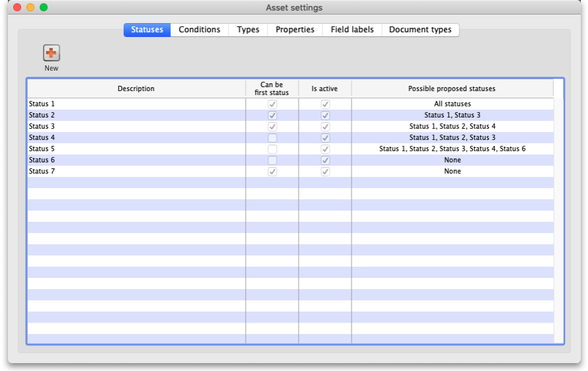Open the Types tab

pyautogui.click(x=248, y=30)
